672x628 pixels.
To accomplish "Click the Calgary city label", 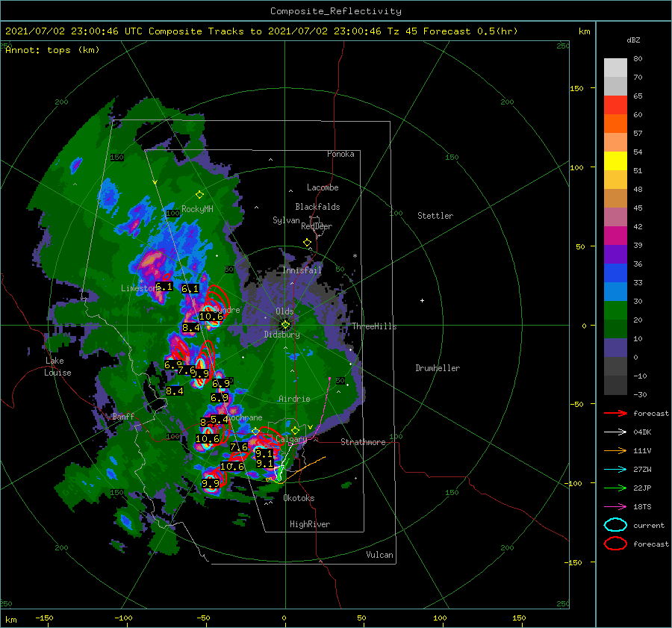I will click(291, 439).
